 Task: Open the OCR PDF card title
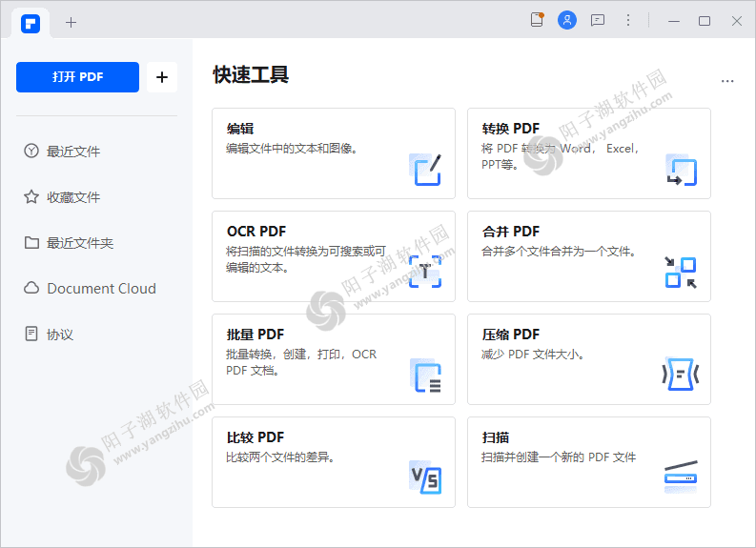tap(256, 232)
